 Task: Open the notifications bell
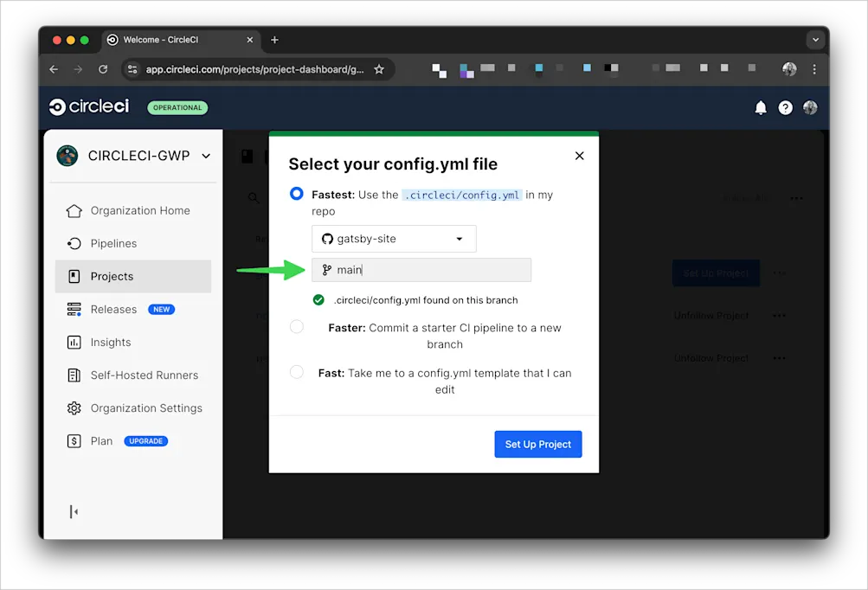(761, 107)
